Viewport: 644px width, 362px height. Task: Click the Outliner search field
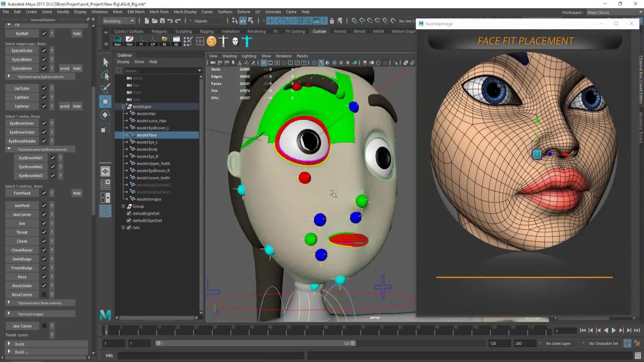(159, 71)
